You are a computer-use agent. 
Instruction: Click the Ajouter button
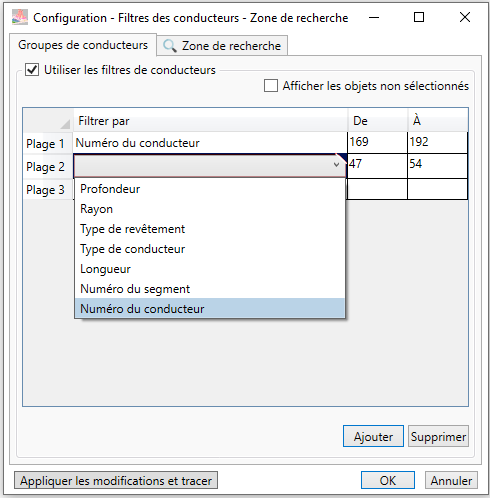coord(373,436)
